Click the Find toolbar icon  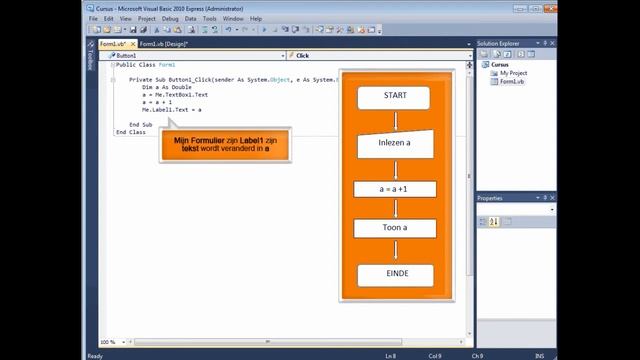pos(191,30)
